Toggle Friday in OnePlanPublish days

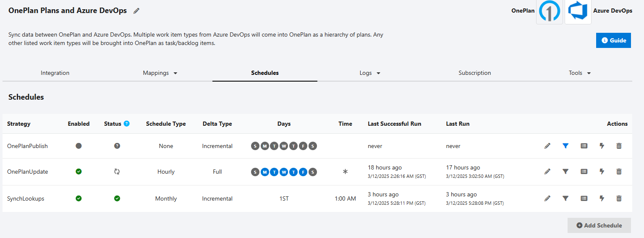(x=303, y=146)
